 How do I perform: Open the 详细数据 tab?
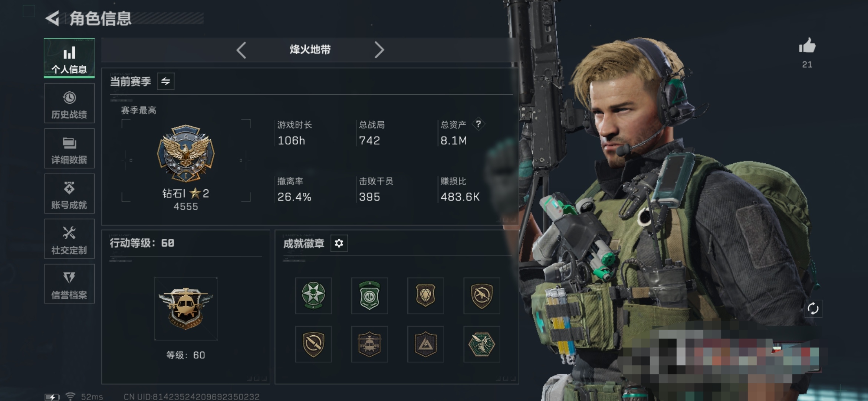coord(69,149)
